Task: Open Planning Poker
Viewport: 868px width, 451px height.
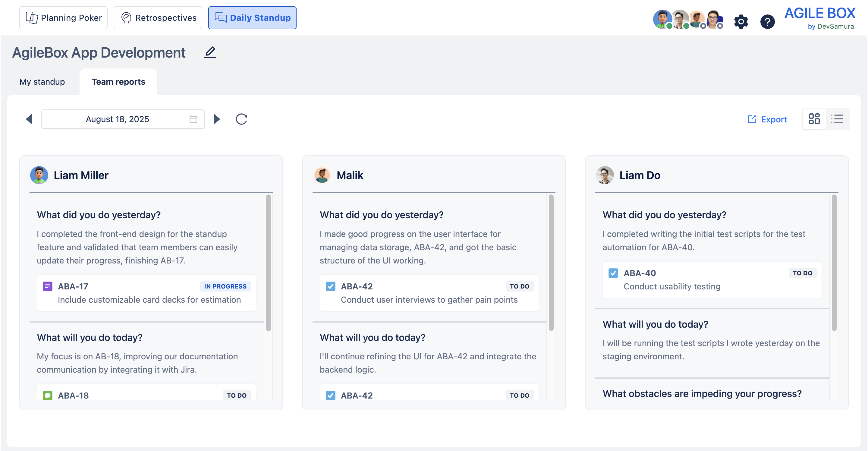Action: (63, 18)
